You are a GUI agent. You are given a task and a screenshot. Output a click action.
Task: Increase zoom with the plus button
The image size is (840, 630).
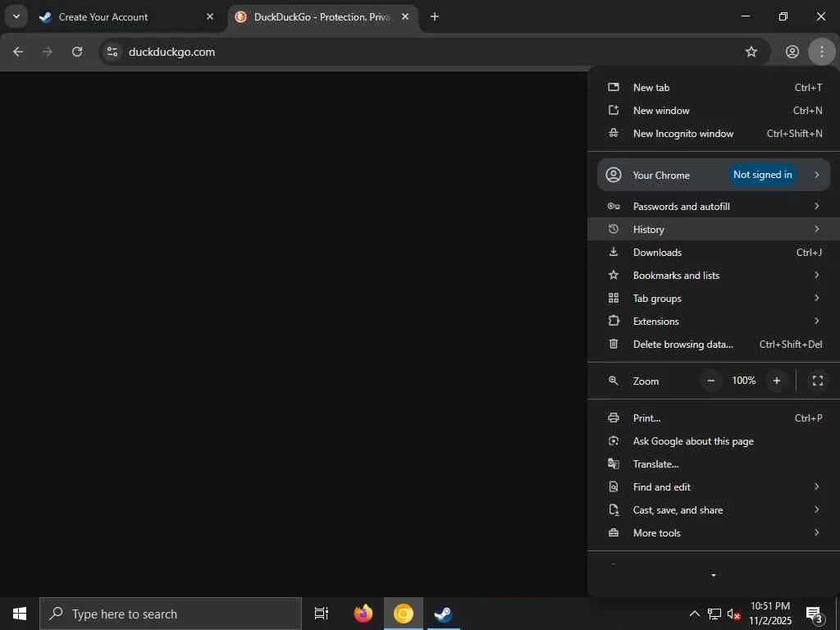coord(776,381)
